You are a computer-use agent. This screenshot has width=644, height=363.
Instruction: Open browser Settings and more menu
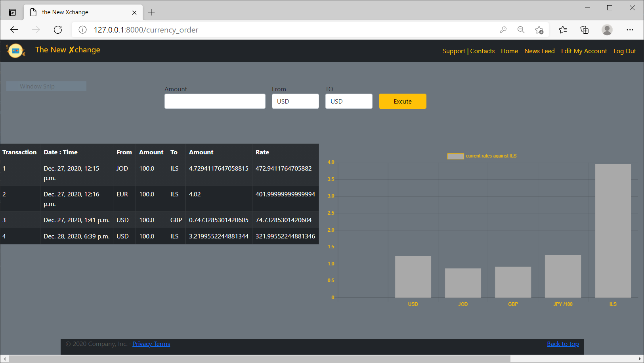click(x=630, y=30)
